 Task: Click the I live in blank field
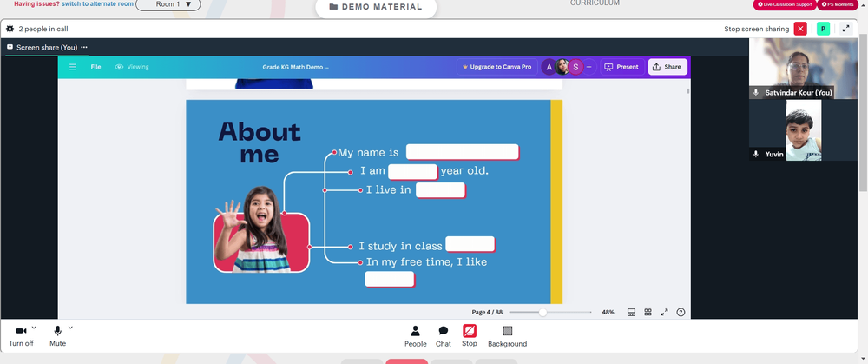(441, 190)
